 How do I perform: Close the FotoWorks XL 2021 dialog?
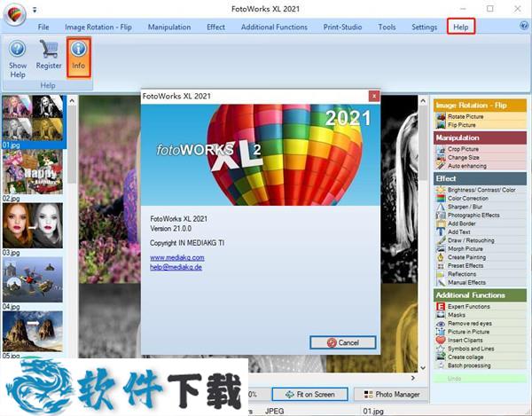click(373, 95)
